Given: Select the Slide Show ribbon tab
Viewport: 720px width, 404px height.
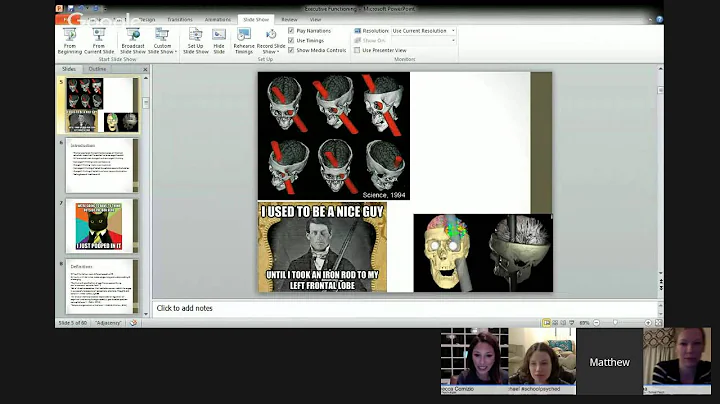Looking at the screenshot, I should click(256, 20).
